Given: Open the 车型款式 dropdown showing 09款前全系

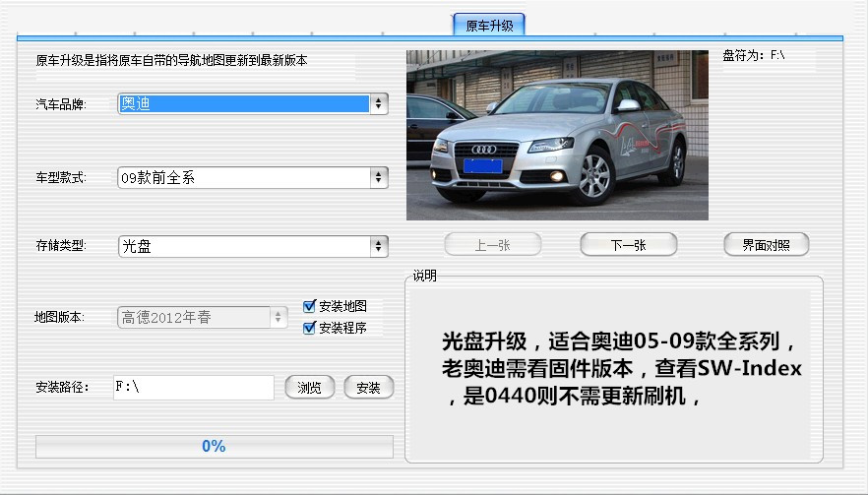Looking at the screenshot, I should pos(253,178).
